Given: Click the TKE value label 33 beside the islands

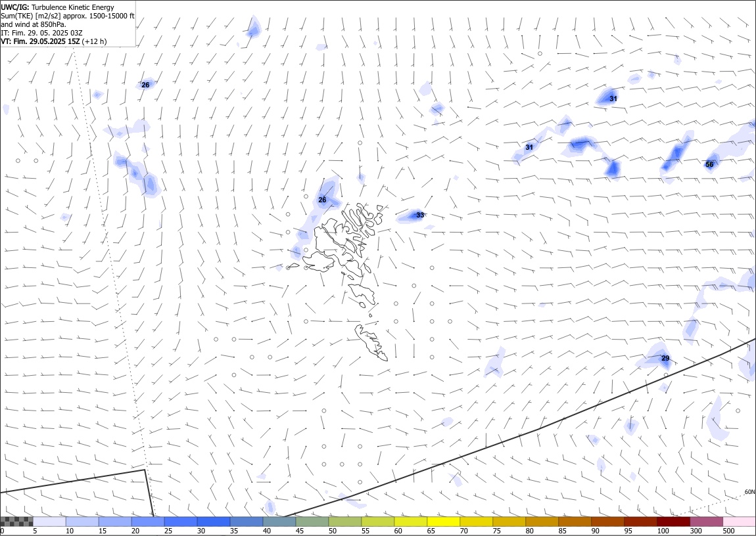Looking at the screenshot, I should coord(420,215).
